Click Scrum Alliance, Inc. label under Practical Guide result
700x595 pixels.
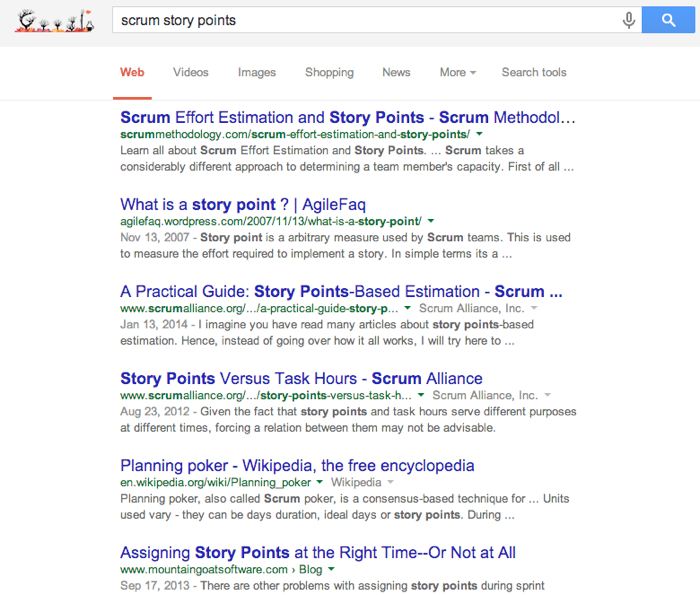(471, 308)
